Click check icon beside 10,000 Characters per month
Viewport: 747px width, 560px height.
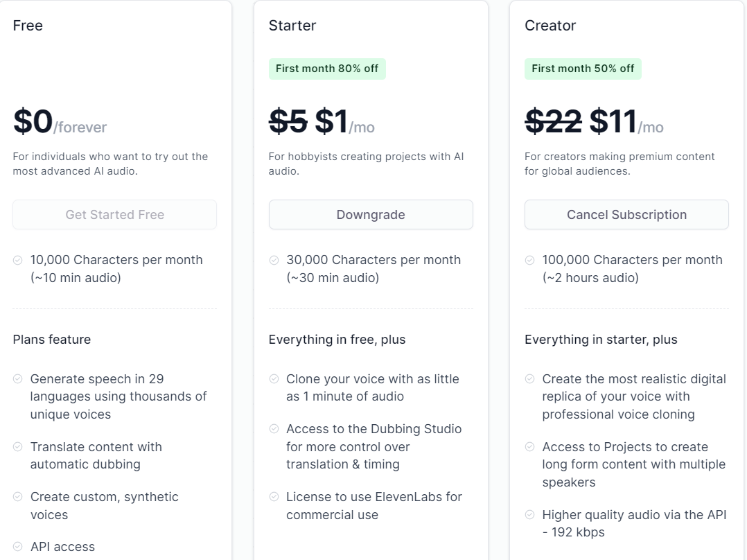pyautogui.click(x=18, y=261)
